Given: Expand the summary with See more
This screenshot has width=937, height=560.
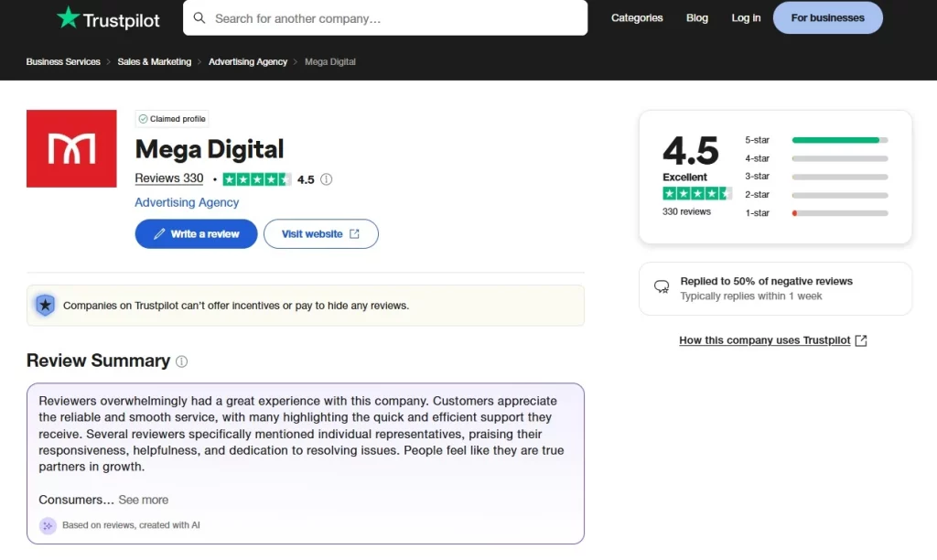Looking at the screenshot, I should coord(144,500).
